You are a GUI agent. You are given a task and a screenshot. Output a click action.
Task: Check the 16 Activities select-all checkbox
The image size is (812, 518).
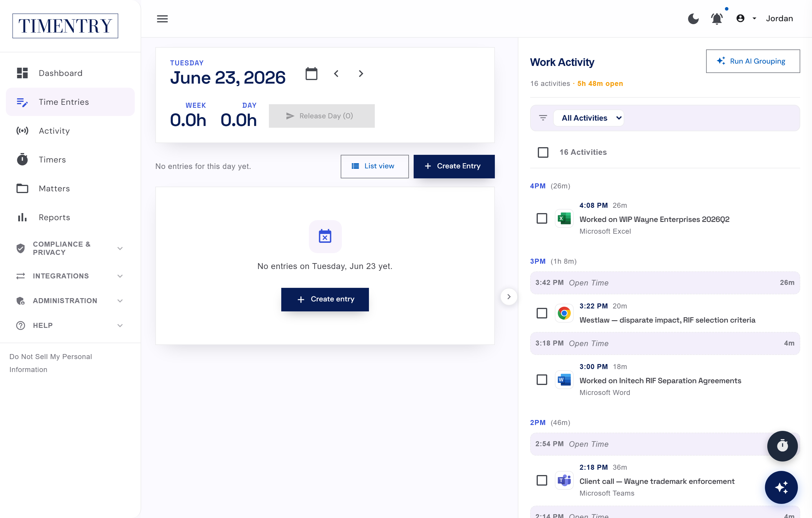(x=543, y=152)
